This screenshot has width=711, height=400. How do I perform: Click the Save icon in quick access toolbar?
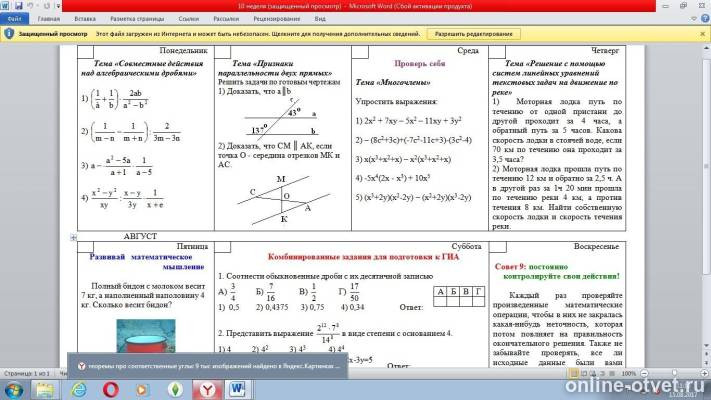tap(18, 6)
